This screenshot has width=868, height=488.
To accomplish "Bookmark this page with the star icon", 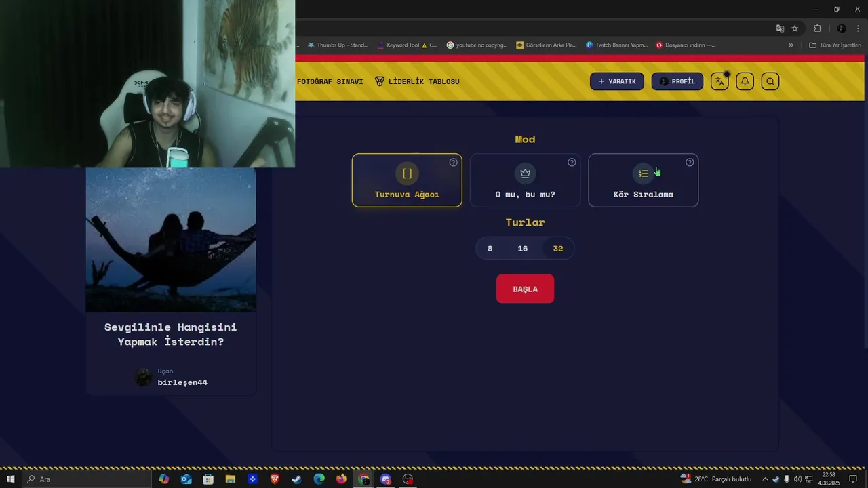I will click(x=795, y=28).
